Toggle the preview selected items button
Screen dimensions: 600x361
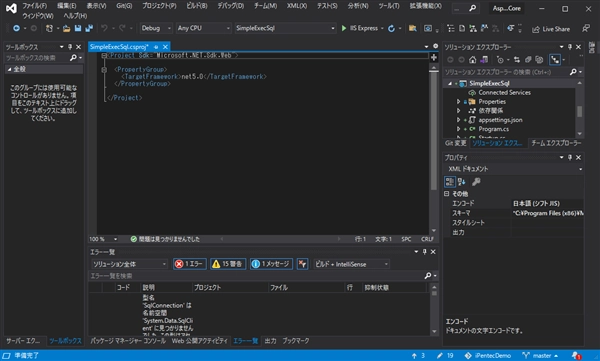(x=554, y=60)
